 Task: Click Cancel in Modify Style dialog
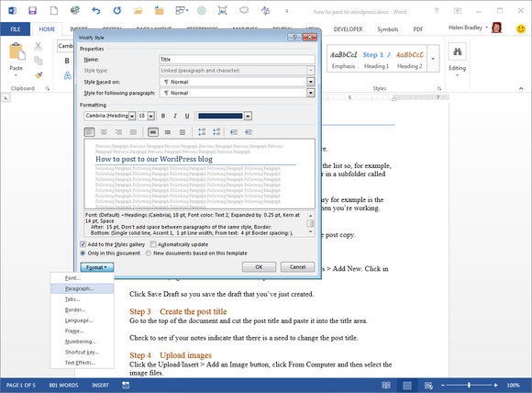297,267
